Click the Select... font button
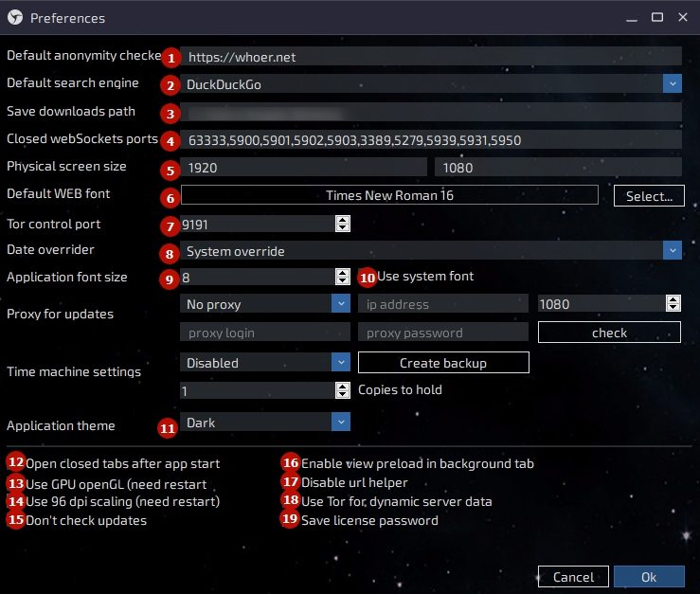 (648, 195)
